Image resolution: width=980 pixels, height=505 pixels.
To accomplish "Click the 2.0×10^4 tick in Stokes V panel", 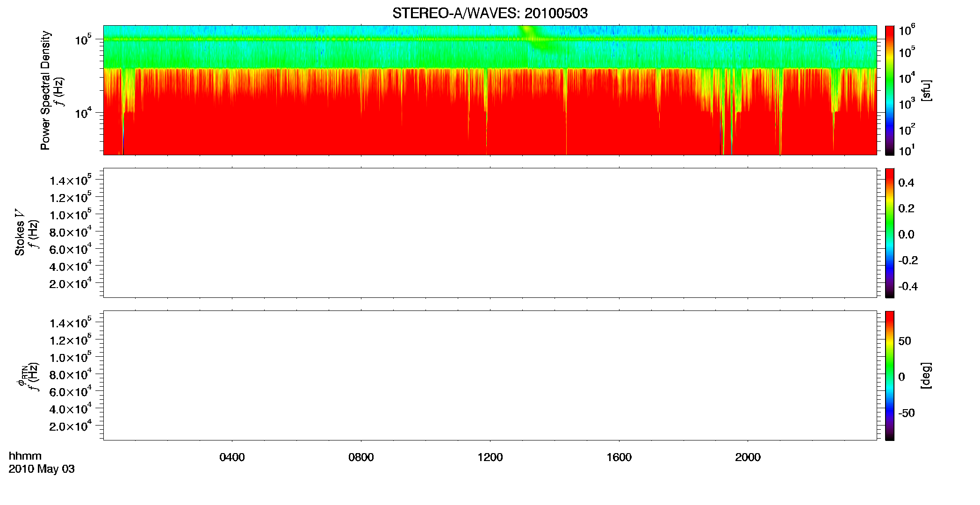I will (x=71, y=283).
